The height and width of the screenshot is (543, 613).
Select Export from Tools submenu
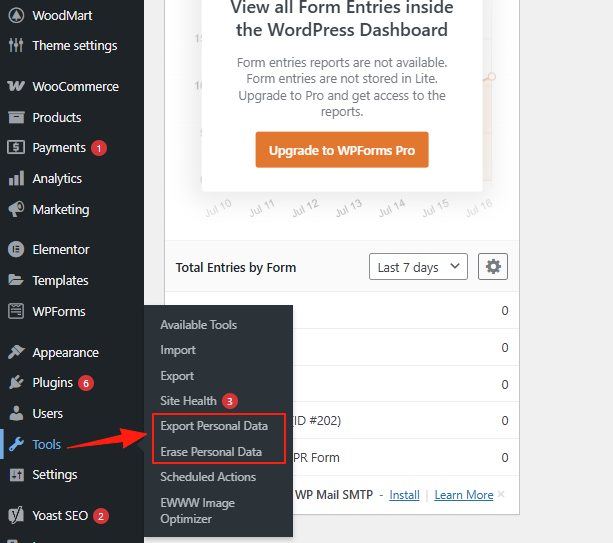tap(177, 376)
